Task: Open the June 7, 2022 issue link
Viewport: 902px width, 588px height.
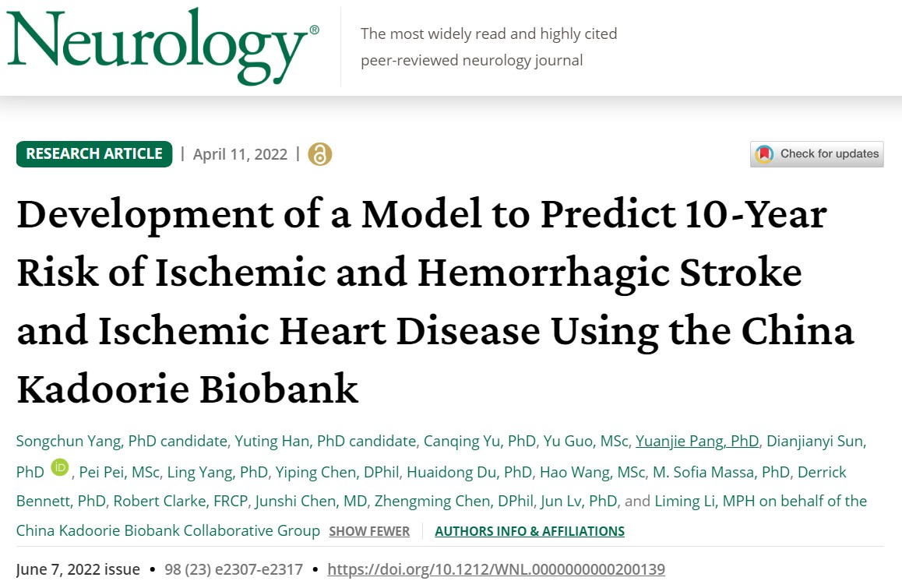Action: 78,569
